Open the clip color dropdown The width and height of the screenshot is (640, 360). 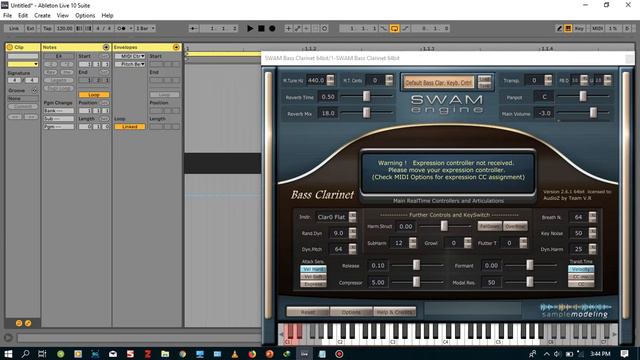pos(23,64)
